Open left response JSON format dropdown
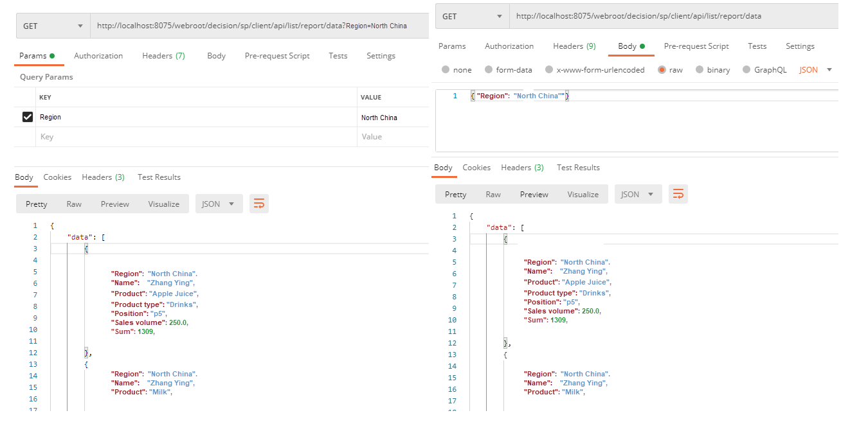 tap(219, 204)
